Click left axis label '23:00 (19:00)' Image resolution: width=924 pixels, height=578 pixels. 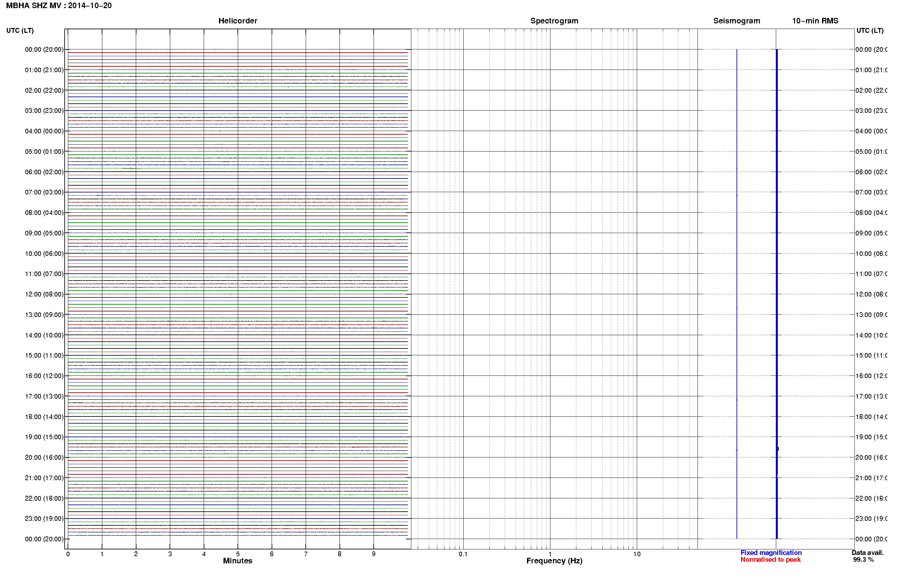pyautogui.click(x=44, y=519)
